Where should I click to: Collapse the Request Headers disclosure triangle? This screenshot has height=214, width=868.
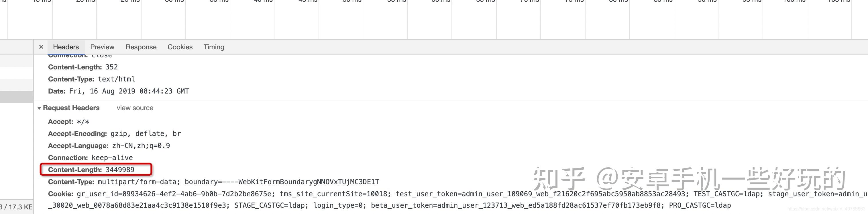[39, 108]
